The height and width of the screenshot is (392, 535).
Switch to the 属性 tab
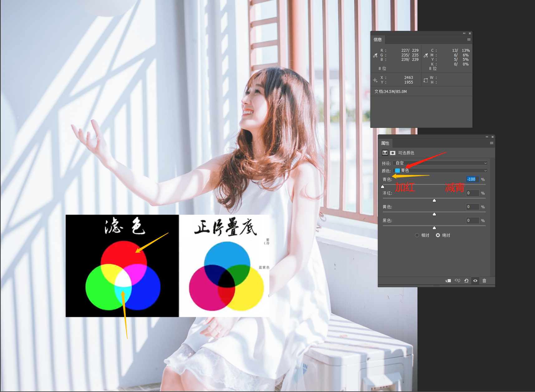[385, 143]
